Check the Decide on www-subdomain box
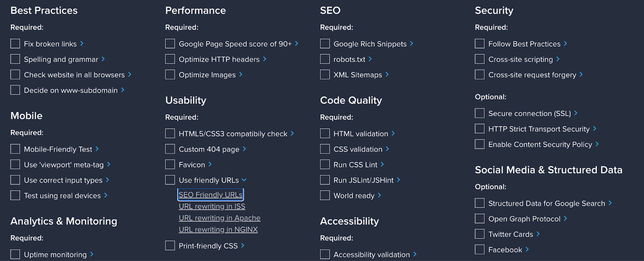Viewport: 644px width, 261px height. point(15,90)
